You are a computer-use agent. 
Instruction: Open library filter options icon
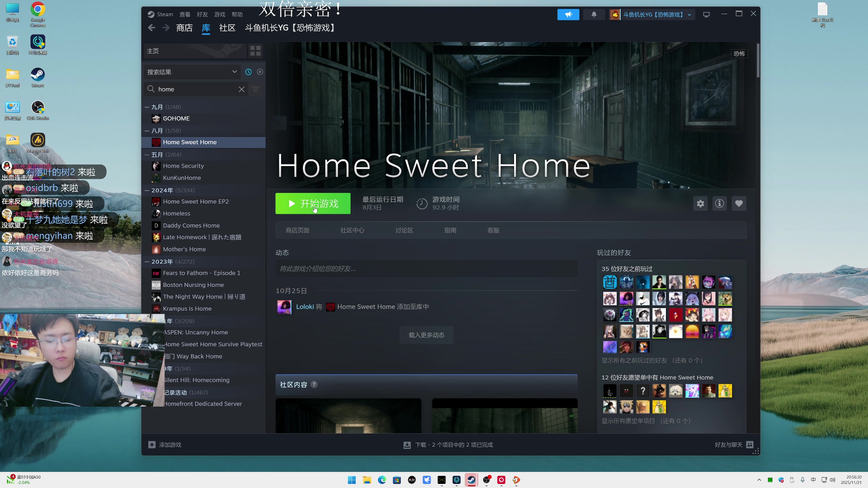pyautogui.click(x=256, y=89)
